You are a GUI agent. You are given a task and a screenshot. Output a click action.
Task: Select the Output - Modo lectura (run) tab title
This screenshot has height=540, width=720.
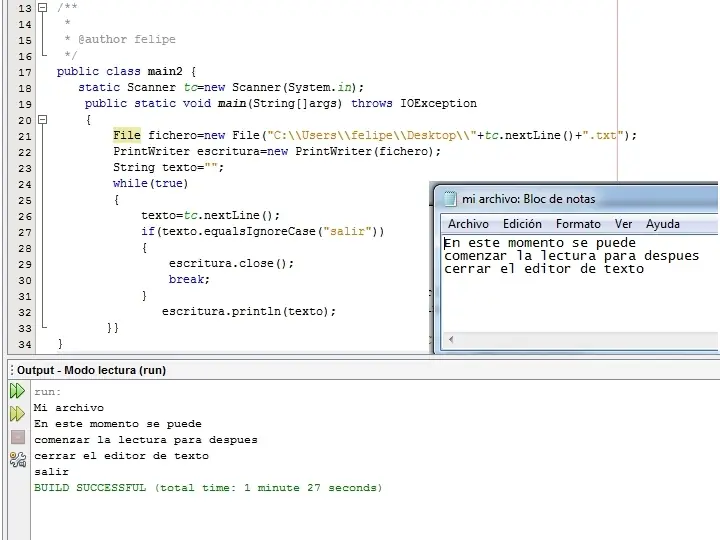pyautogui.click(x=91, y=370)
